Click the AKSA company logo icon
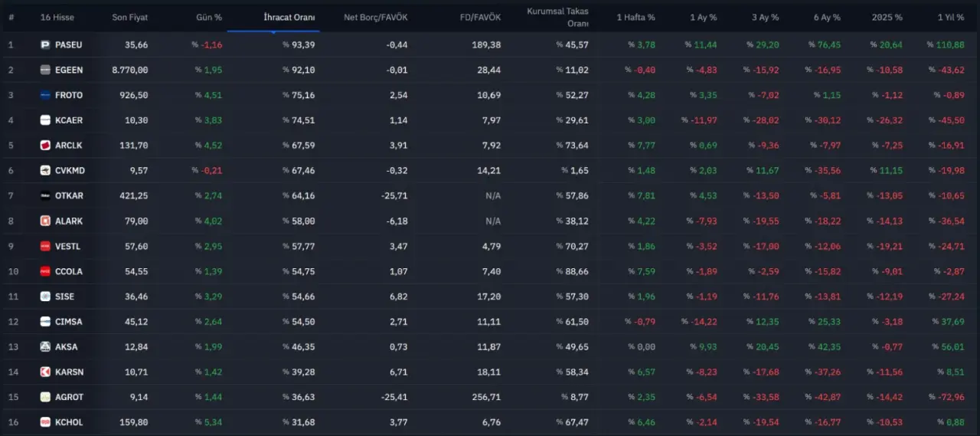The image size is (980, 436). [x=45, y=347]
